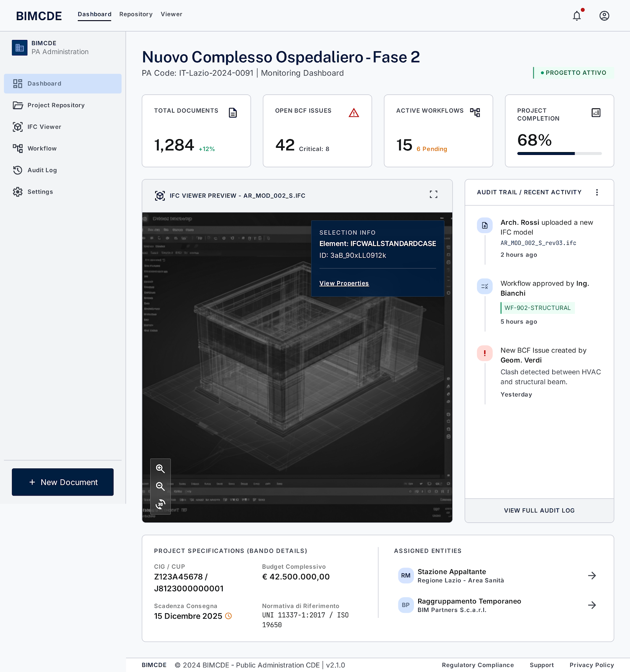Open Dashboard in the sidebar
This screenshot has width=630, height=672.
[63, 84]
